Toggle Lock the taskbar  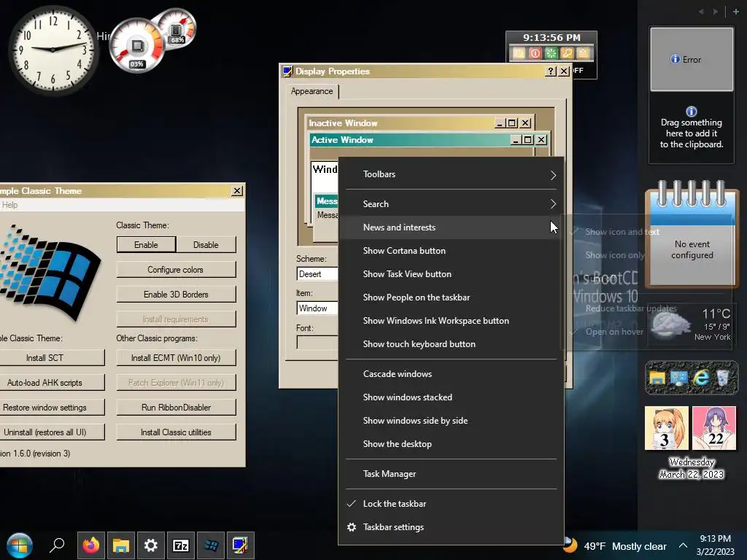point(451,504)
